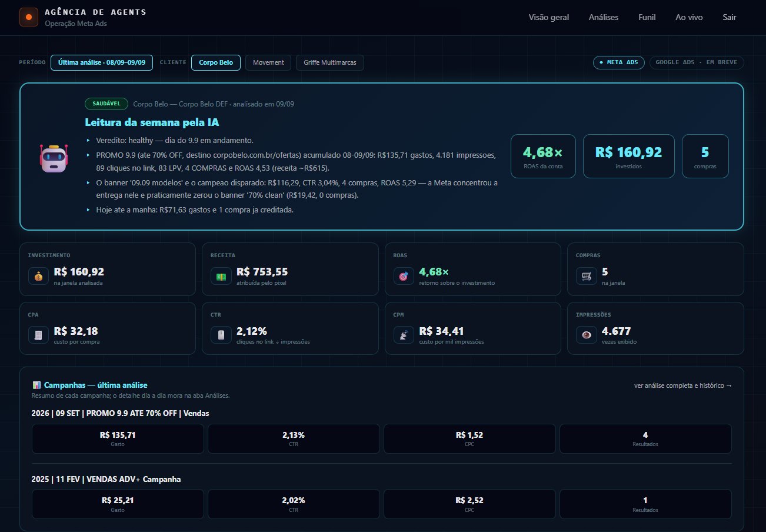Viewport: 766px width, 532px height.
Task: Select the Meta Ads platform pill
Action: point(619,62)
